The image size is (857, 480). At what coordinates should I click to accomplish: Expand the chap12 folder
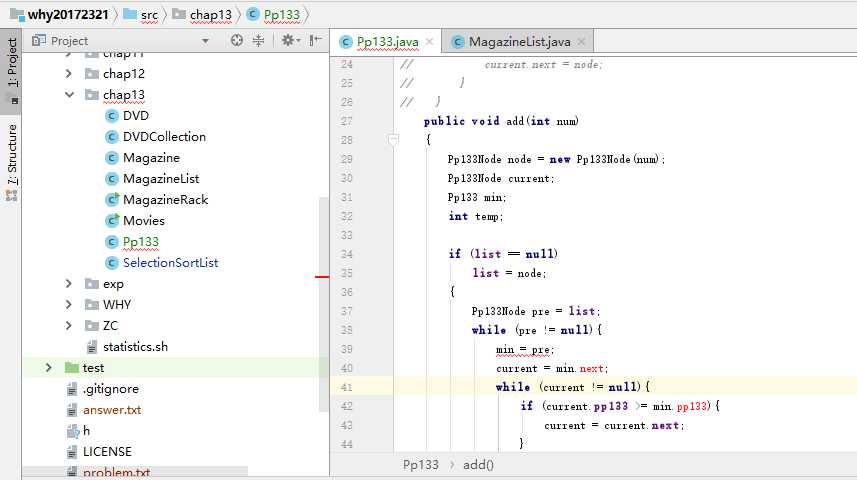click(x=68, y=74)
